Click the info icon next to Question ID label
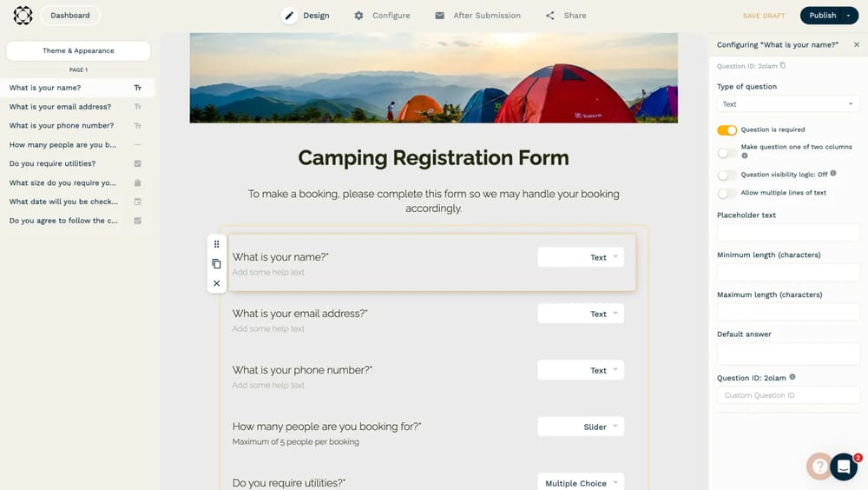The image size is (868, 490). point(792,377)
